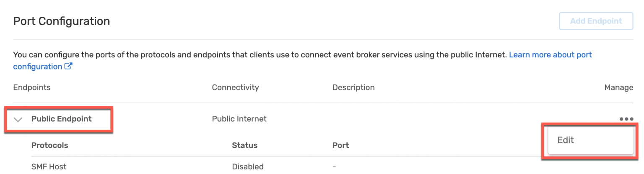
Task: Click the external link icon after 'configuration'
Action: pyautogui.click(x=68, y=67)
